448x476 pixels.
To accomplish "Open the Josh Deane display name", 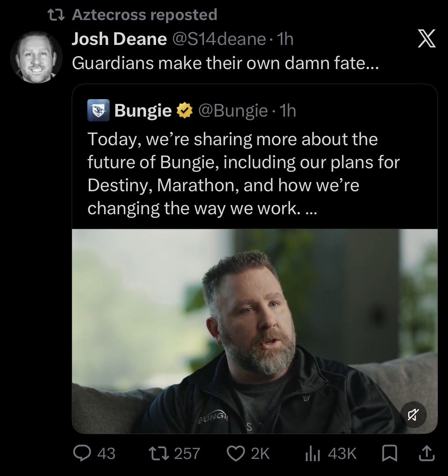I will tap(119, 39).
